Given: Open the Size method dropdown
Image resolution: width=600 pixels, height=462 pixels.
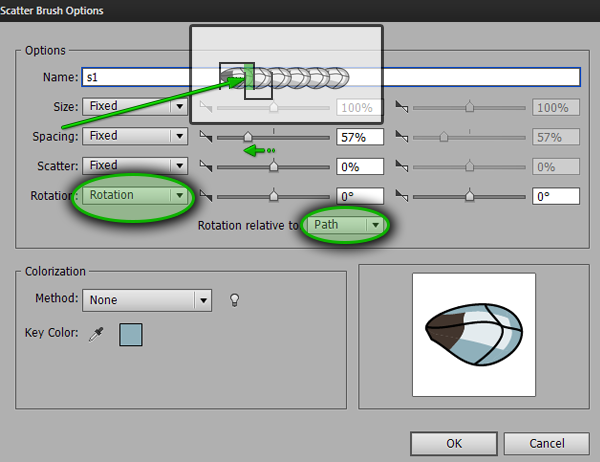Looking at the screenshot, I should click(135, 106).
